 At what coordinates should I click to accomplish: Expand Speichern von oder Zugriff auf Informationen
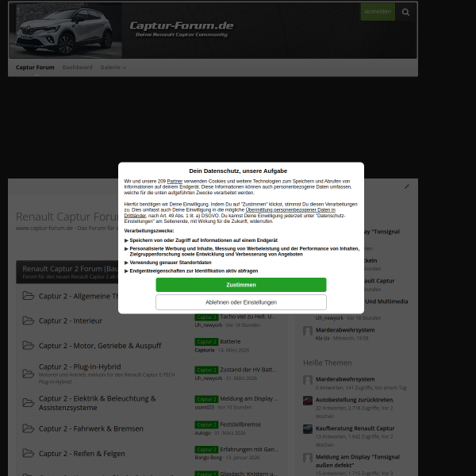pyautogui.click(x=203, y=240)
